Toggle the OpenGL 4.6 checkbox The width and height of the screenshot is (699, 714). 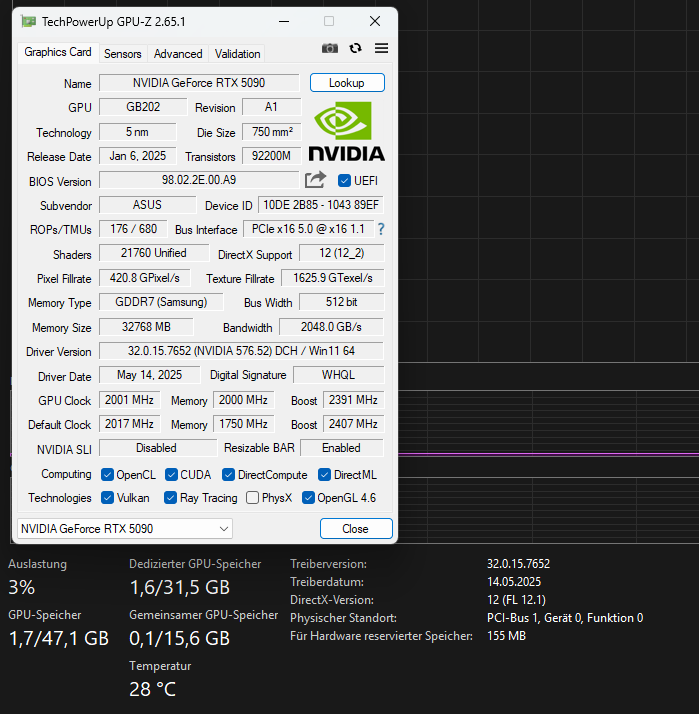click(x=308, y=498)
